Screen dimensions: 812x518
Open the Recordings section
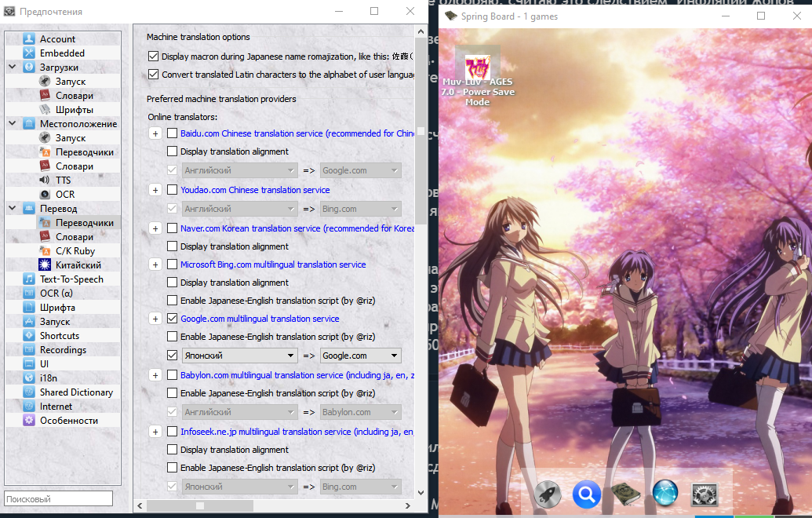pyautogui.click(x=64, y=350)
